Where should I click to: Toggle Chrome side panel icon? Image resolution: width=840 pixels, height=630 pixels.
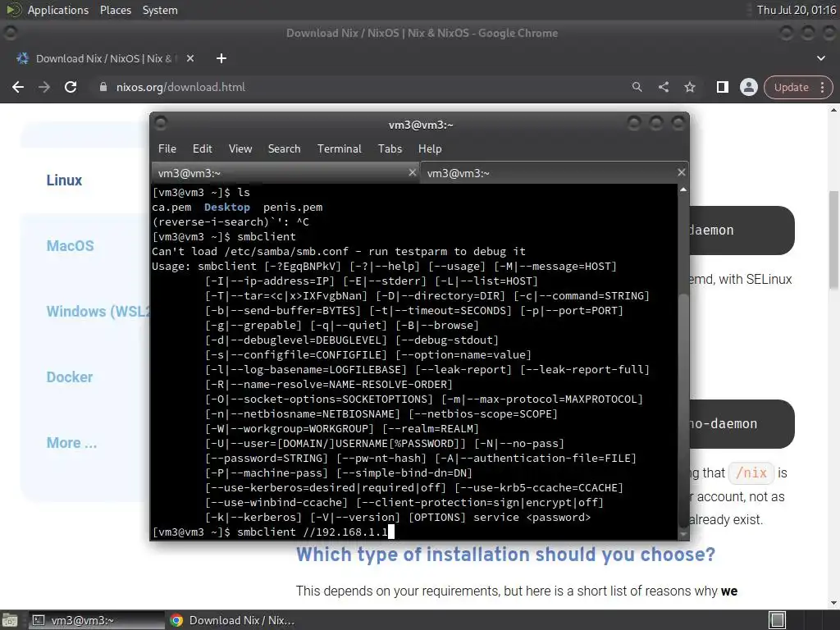[722, 87]
